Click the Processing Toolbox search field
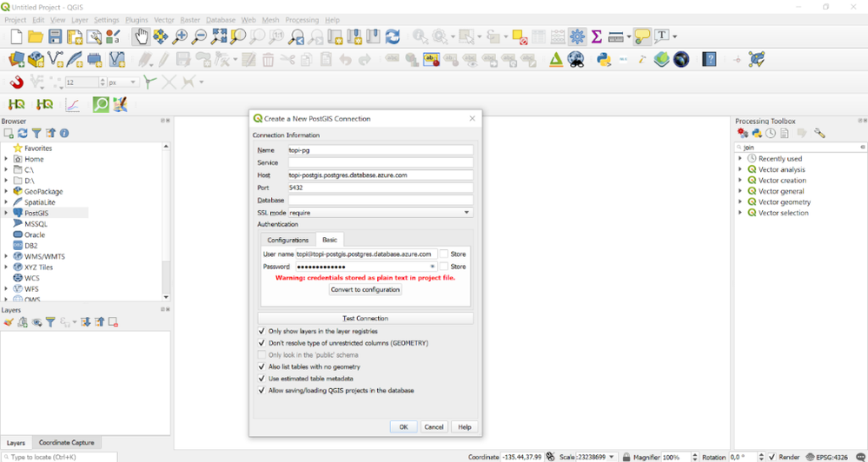The image size is (868, 462). (x=800, y=148)
